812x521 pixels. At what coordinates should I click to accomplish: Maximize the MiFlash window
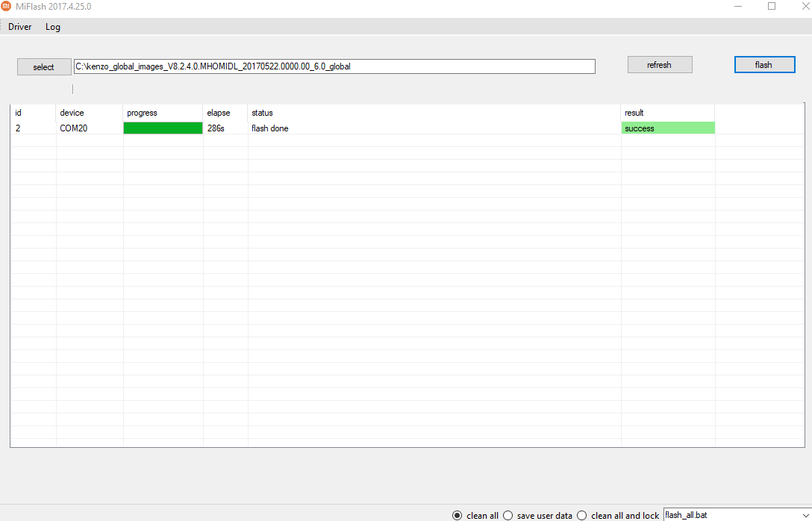tap(772, 6)
